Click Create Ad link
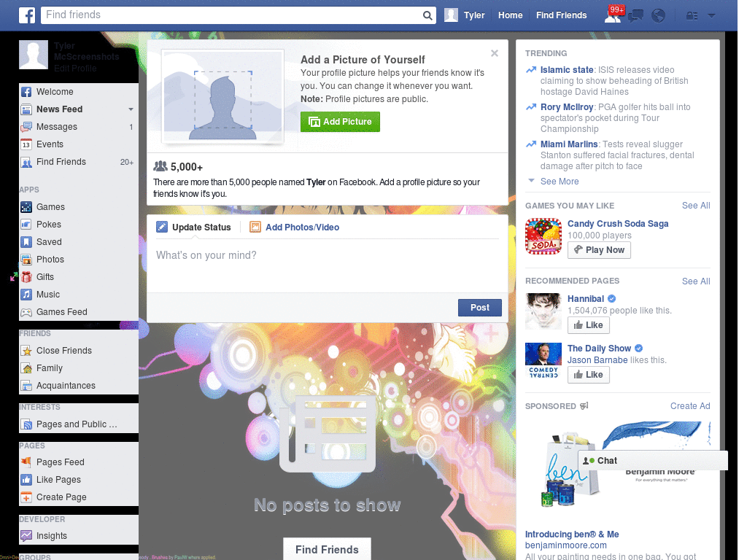Screen dimensions: 747x560 [690, 406]
